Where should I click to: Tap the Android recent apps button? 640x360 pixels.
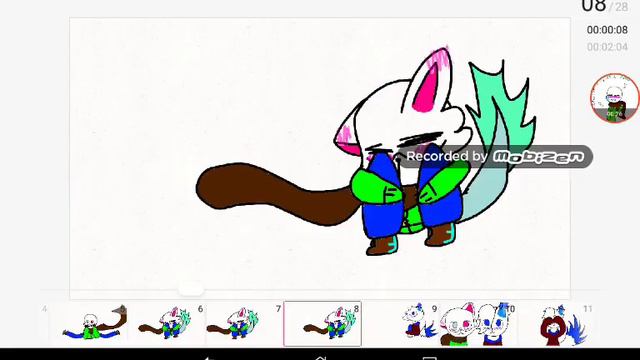tap(430, 358)
